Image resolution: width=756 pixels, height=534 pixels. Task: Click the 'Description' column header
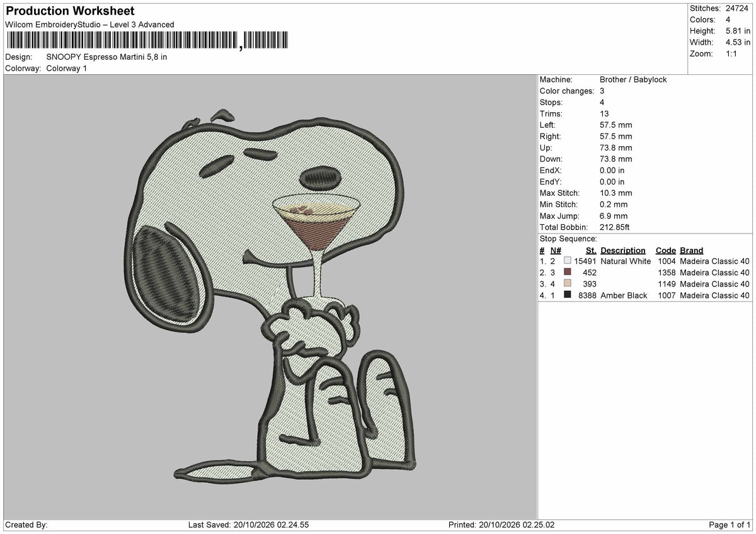pyautogui.click(x=623, y=250)
